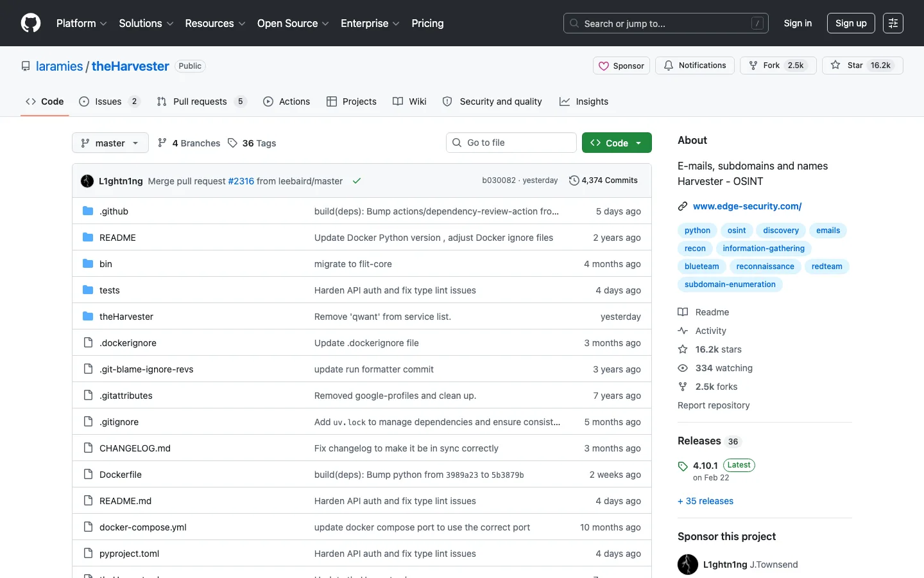Screen dimensions: 924x578
Task: Click the Sponsor heart button
Action: [621, 66]
